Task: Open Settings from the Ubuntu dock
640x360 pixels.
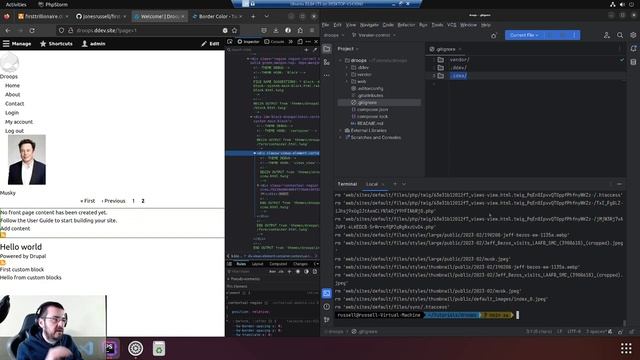Action: [x=136, y=348]
